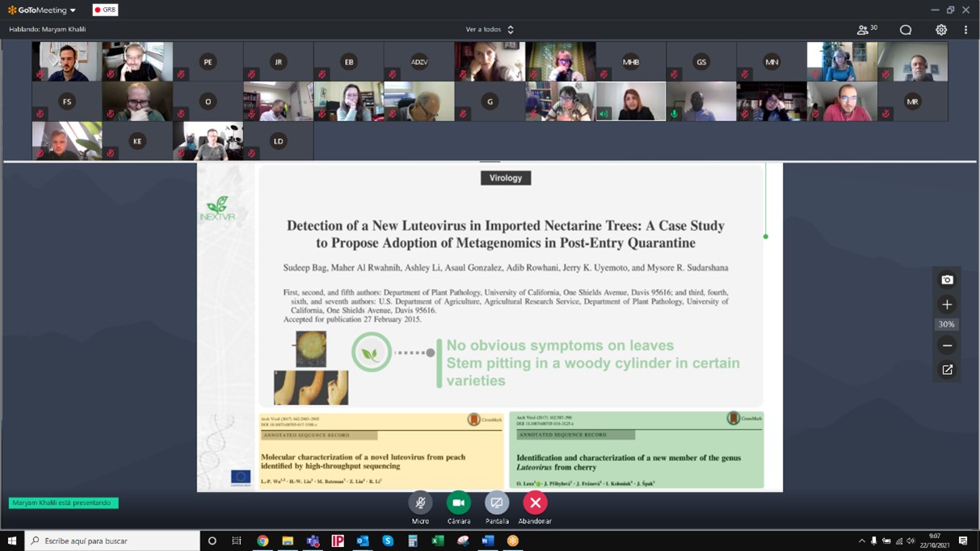Click the 30% zoom level indicator
The image size is (980, 551).
pos(947,325)
